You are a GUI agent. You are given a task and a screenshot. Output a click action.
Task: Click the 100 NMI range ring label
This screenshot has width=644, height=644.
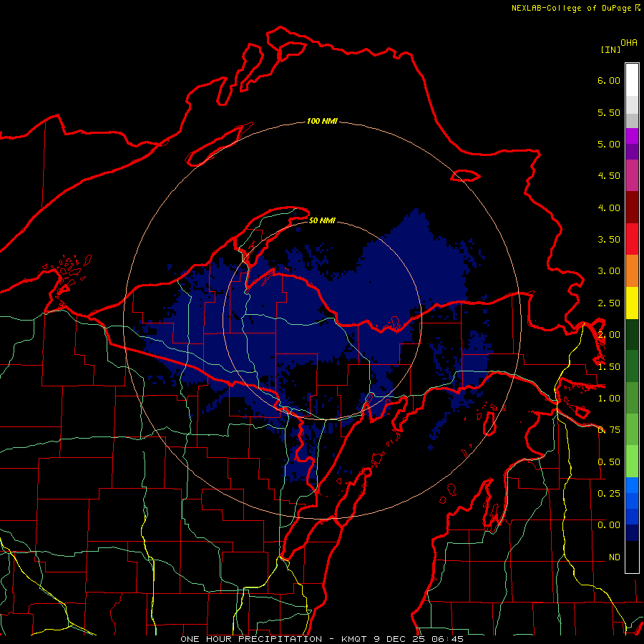[x=323, y=121]
